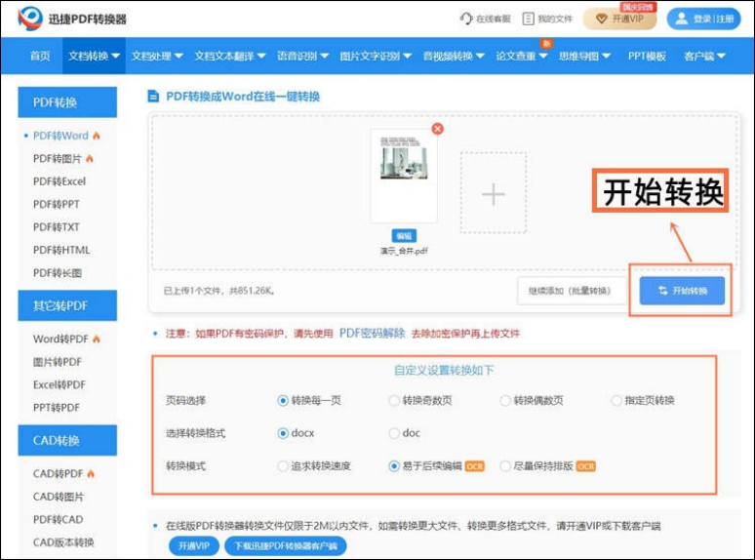Click the 迅捷PDF转换器 logo icon
Screen dimensions: 755x560
31,18
